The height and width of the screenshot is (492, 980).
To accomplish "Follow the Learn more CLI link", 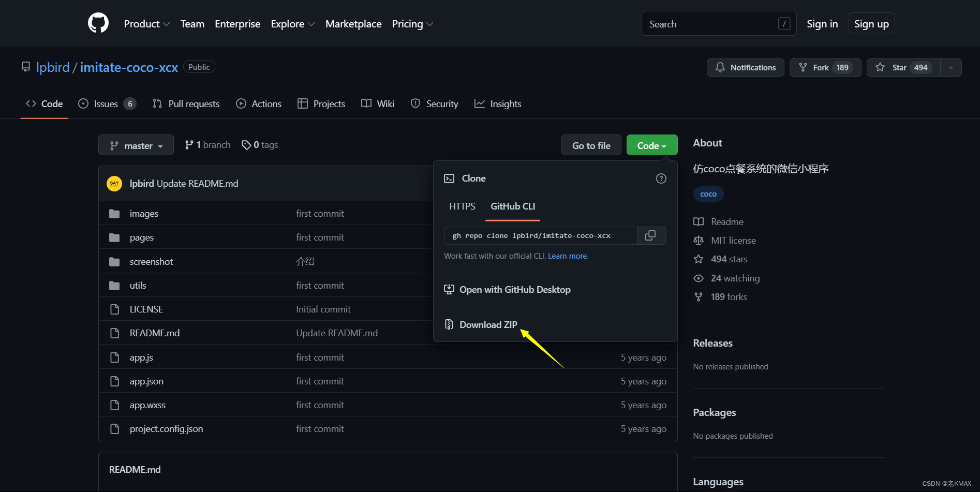I will 568,256.
